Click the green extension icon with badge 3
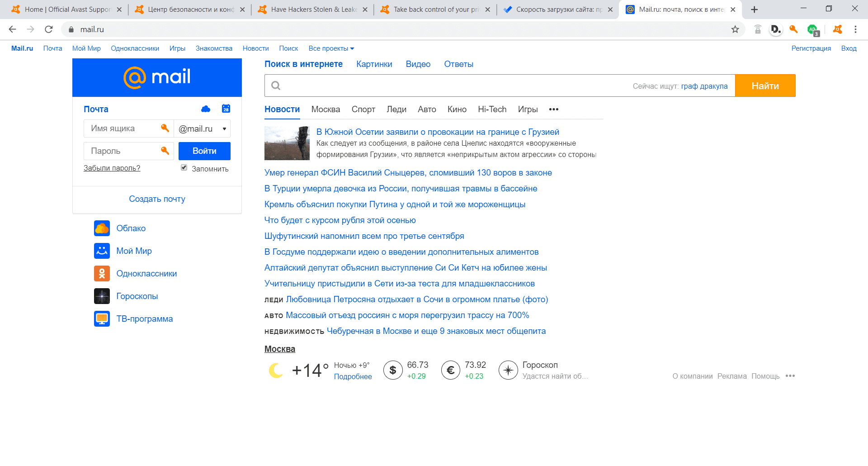The width and height of the screenshot is (868, 466). (813, 30)
